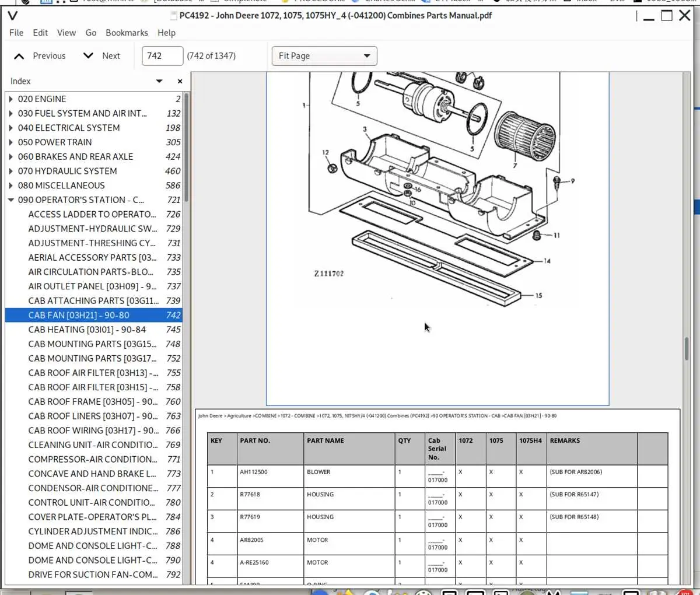Viewport: 700px width, 595px height.
Task: Click part number R77618 in table
Action: coord(250,494)
